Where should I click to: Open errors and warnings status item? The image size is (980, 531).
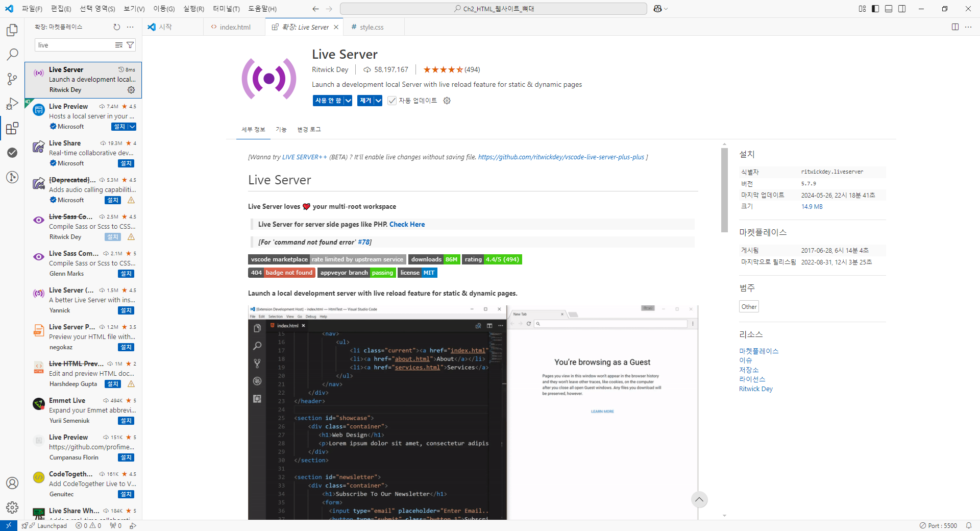point(88,525)
